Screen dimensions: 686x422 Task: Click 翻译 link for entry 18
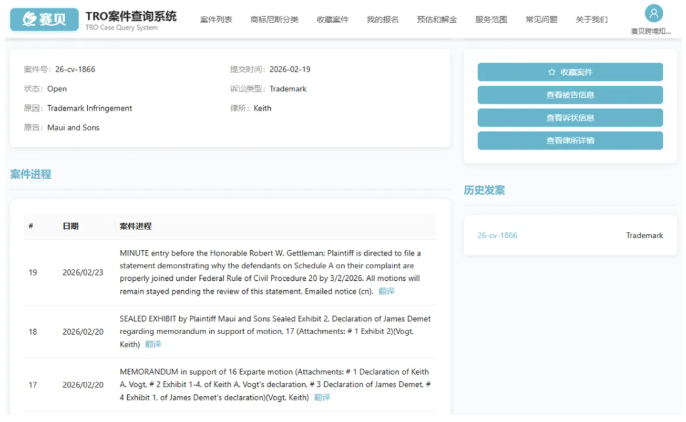(x=153, y=344)
